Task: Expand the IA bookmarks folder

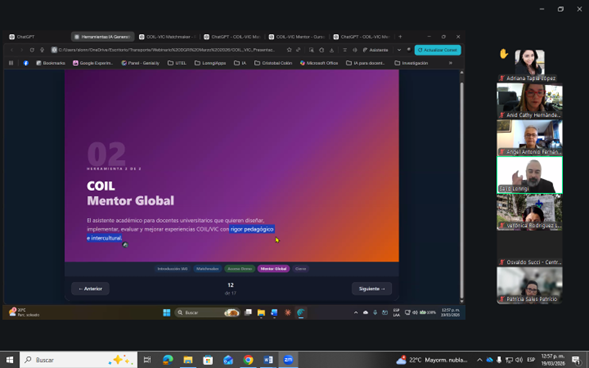Action: pyautogui.click(x=240, y=63)
